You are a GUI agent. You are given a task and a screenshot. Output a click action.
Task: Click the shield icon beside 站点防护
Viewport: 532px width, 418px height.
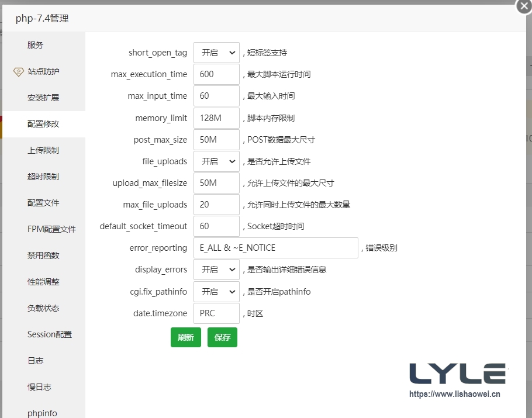(19, 71)
